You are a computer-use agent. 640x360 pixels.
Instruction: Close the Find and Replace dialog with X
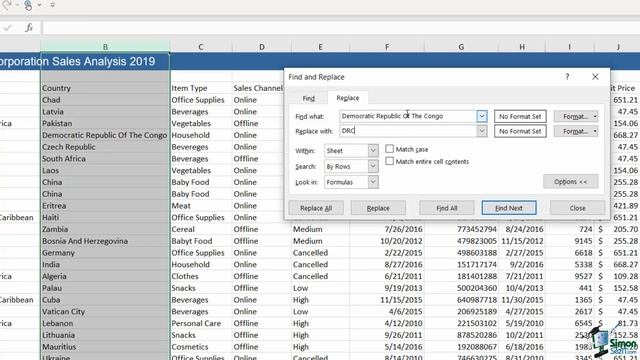click(x=595, y=77)
